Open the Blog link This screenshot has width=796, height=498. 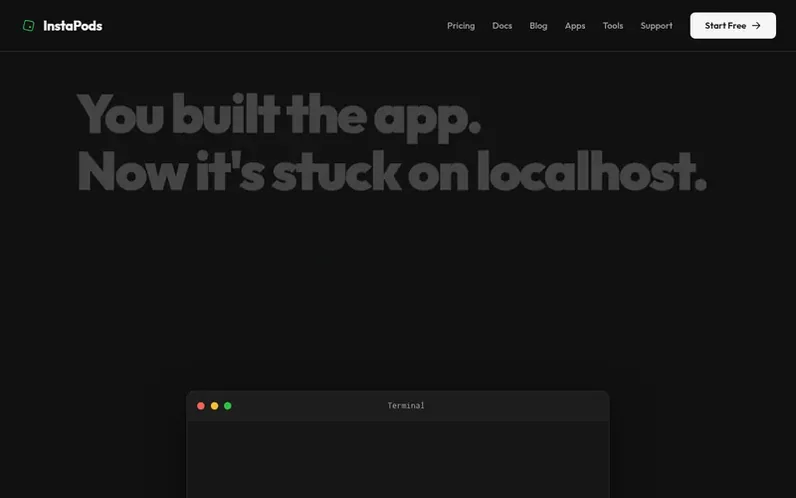(538, 25)
